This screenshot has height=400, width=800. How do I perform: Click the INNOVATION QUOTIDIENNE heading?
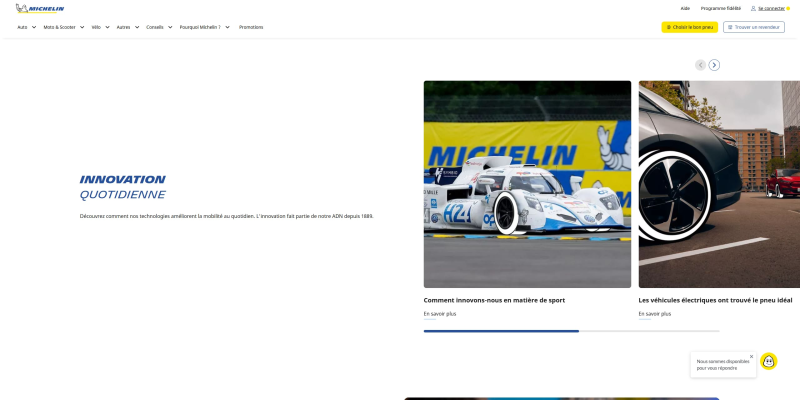click(122, 187)
